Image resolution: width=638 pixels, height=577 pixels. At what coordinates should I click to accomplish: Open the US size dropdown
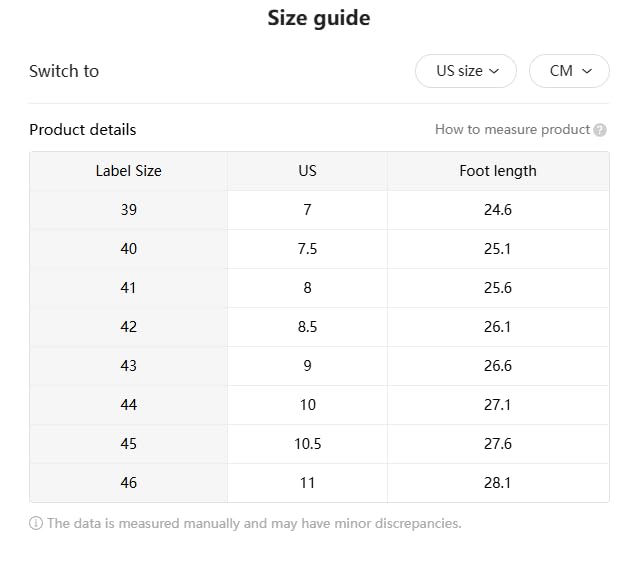(x=466, y=71)
